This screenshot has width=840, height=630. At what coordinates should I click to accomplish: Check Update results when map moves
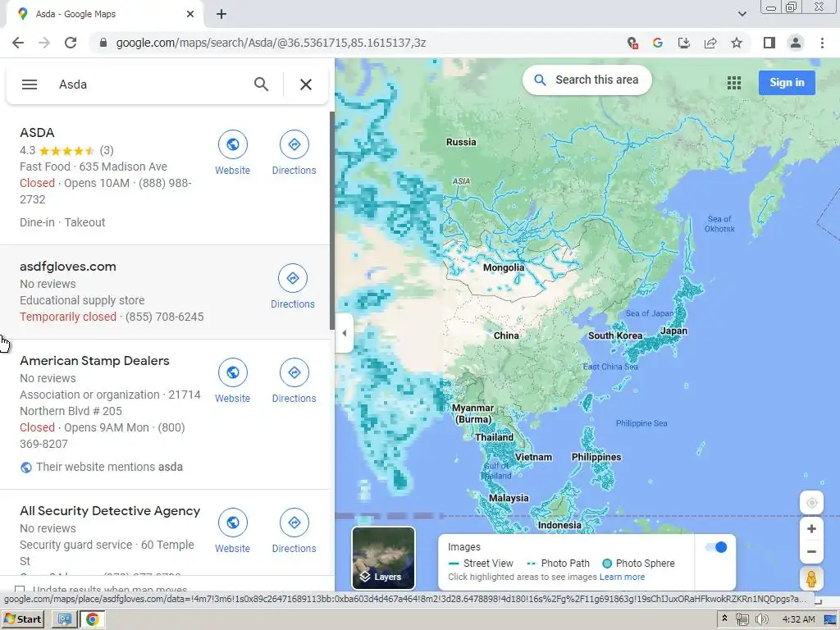(x=20, y=590)
